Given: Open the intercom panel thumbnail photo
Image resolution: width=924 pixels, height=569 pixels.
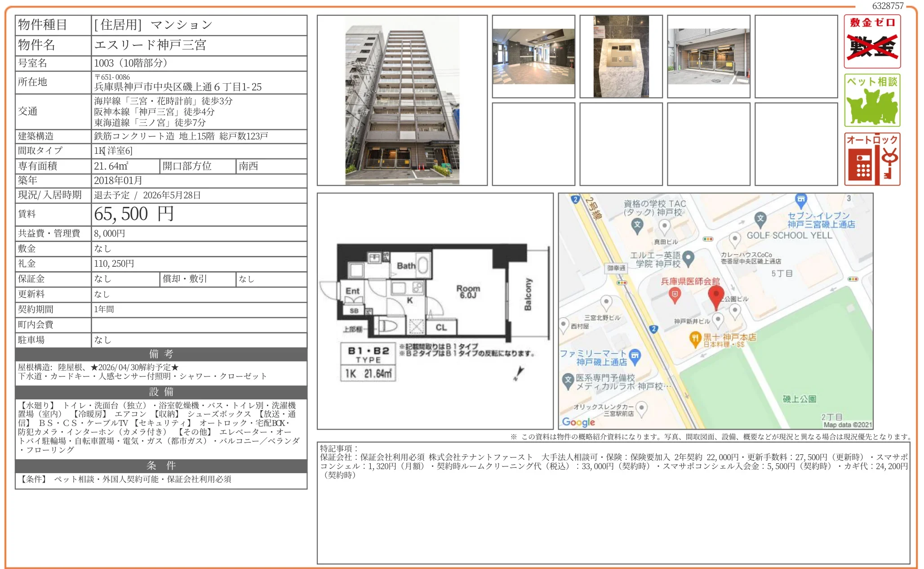Looking at the screenshot, I should pyautogui.click(x=621, y=57).
